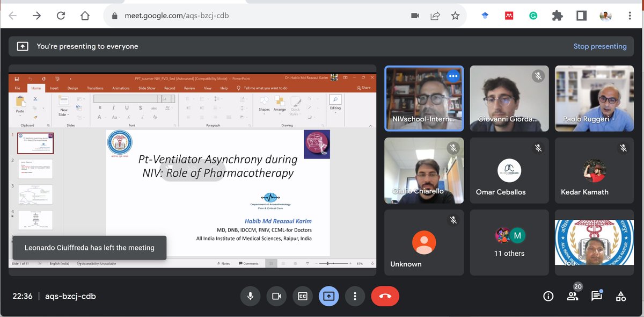
Task: Open the File tab in PowerPoint
Action: (x=18, y=88)
